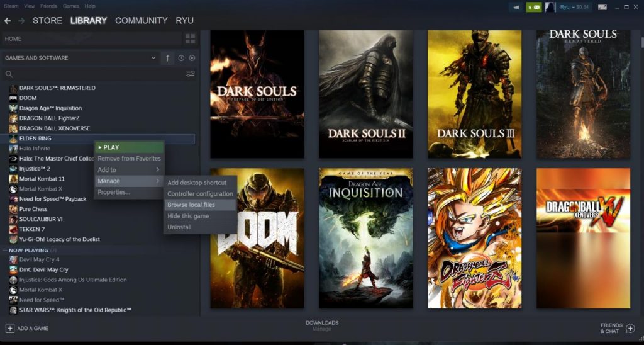Open advanced filter settings icon
This screenshot has height=345, width=644.
[x=190, y=74]
